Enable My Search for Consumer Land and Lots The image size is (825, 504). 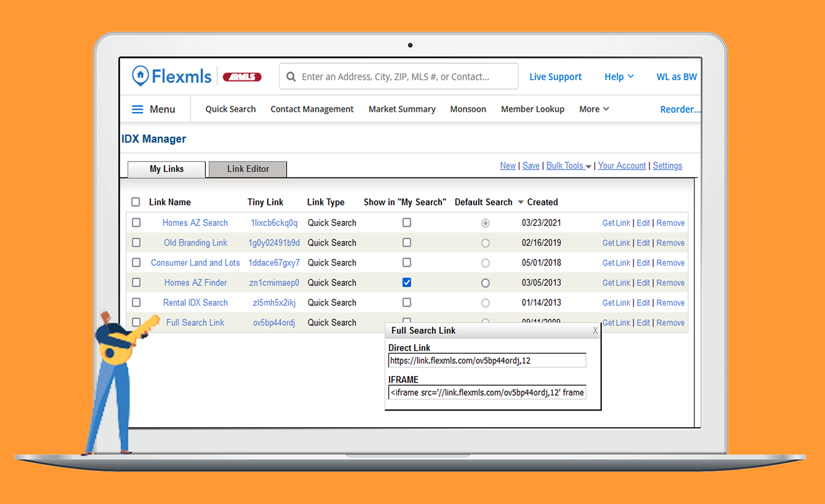(407, 262)
